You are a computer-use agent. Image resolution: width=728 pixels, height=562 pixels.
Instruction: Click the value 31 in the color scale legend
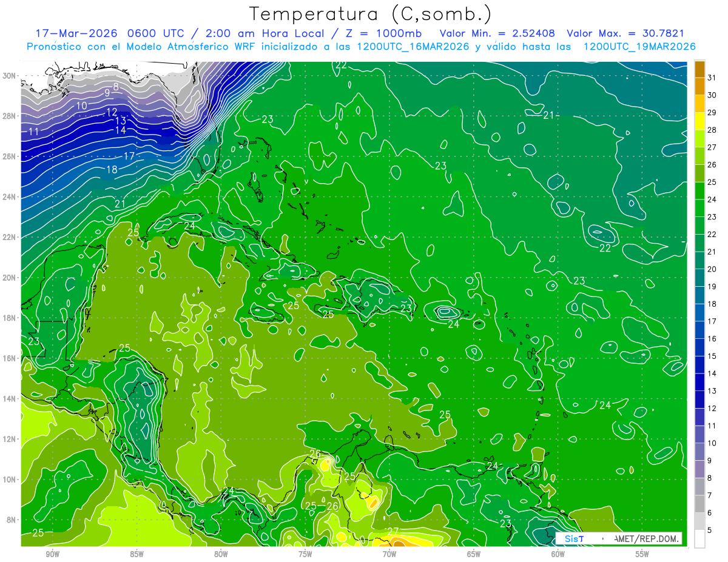pos(712,77)
